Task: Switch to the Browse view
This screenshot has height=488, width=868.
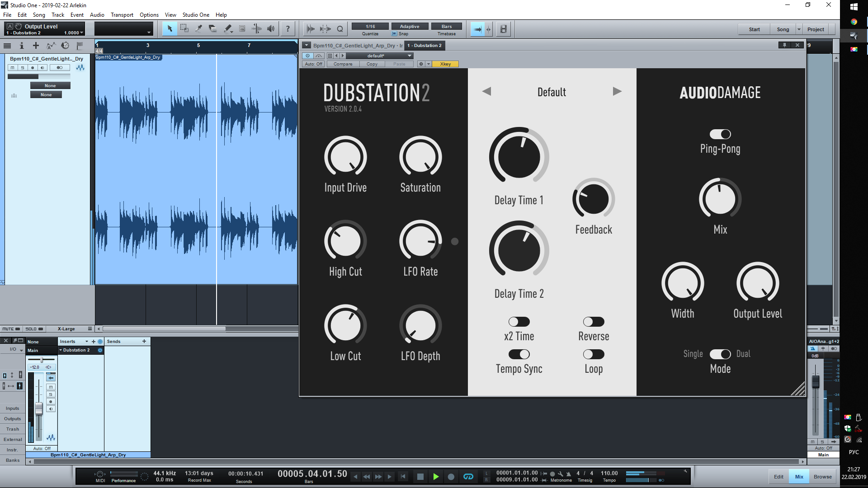Action: tap(822, 477)
